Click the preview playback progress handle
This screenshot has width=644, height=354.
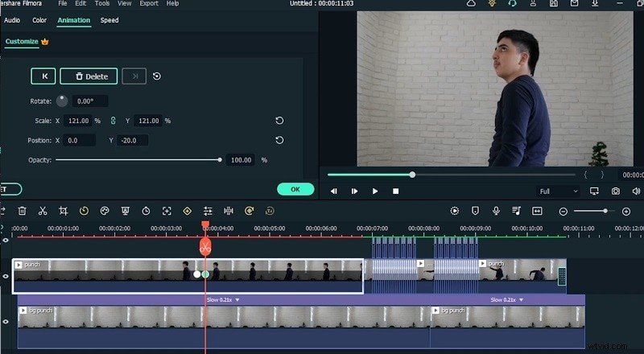pyautogui.click(x=412, y=175)
